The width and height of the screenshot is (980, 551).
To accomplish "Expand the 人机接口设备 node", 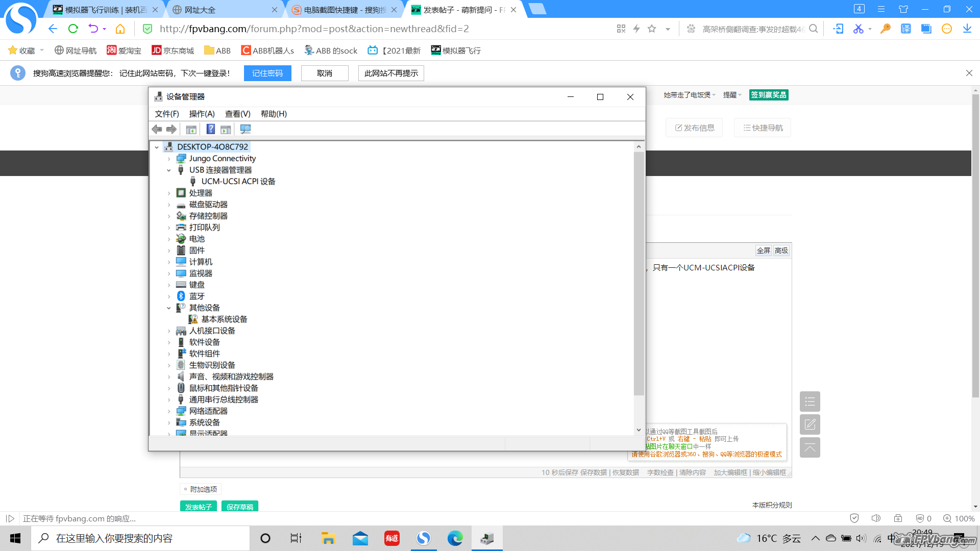I will pyautogui.click(x=169, y=331).
